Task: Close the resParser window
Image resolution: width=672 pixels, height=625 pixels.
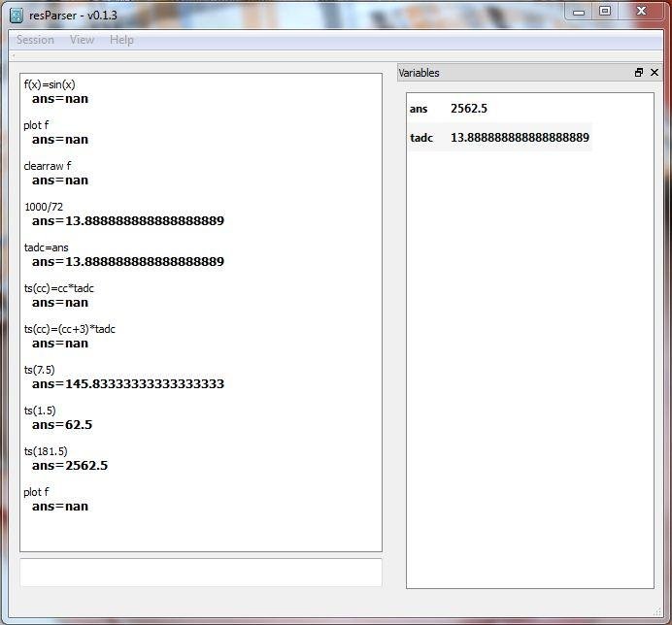Action: click(641, 12)
